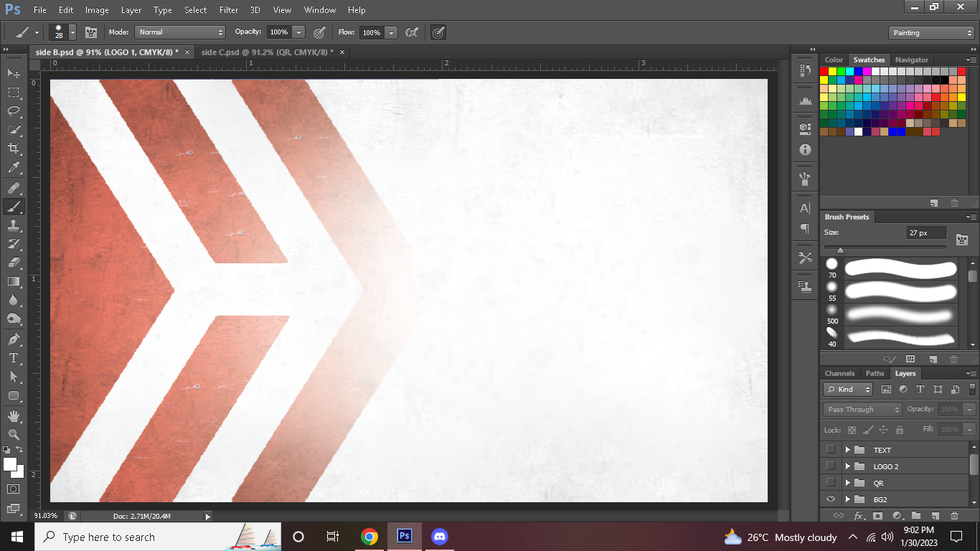Hide the BG2 layer group
The width and height of the screenshot is (980, 551).
831,499
